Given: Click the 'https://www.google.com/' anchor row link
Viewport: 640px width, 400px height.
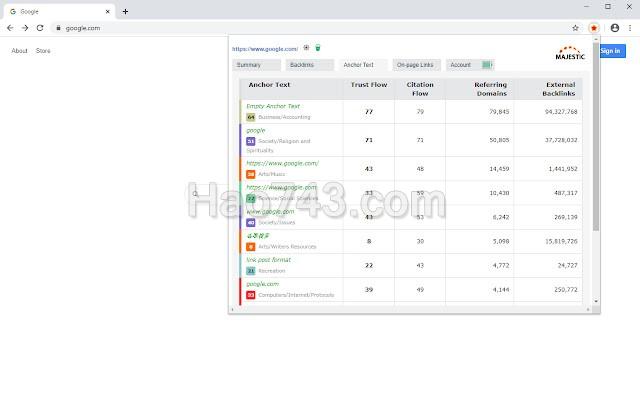Looking at the screenshot, I should coord(282,163).
